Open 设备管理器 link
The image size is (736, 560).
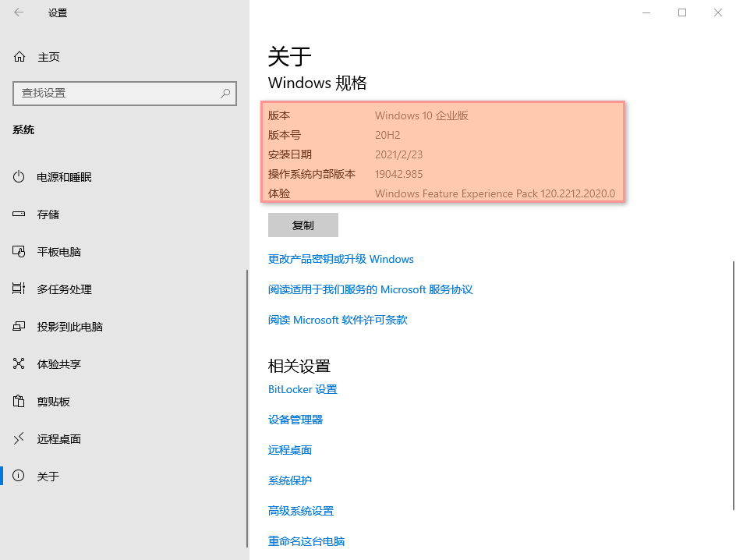295,420
